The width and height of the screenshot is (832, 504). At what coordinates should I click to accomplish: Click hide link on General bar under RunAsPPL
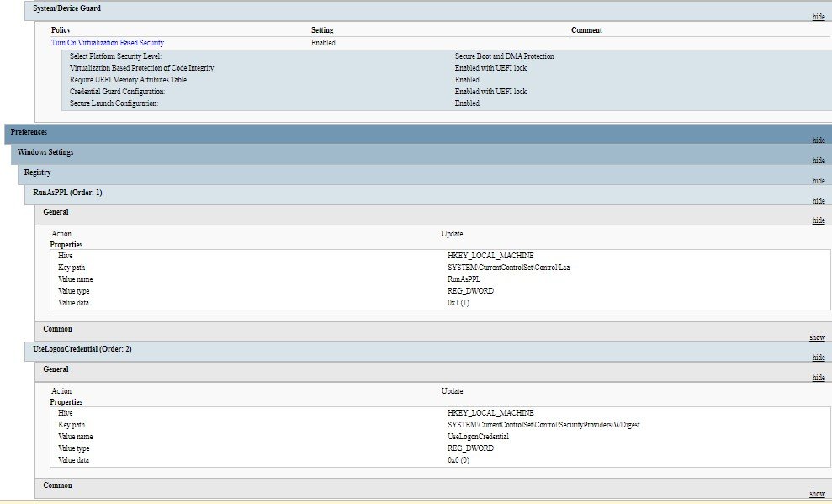coord(819,220)
